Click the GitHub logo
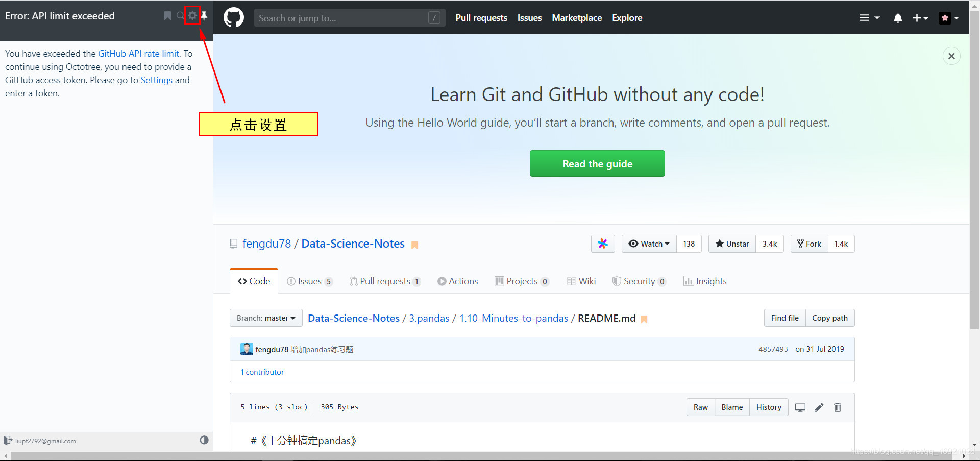The height and width of the screenshot is (461, 980). coord(233,17)
